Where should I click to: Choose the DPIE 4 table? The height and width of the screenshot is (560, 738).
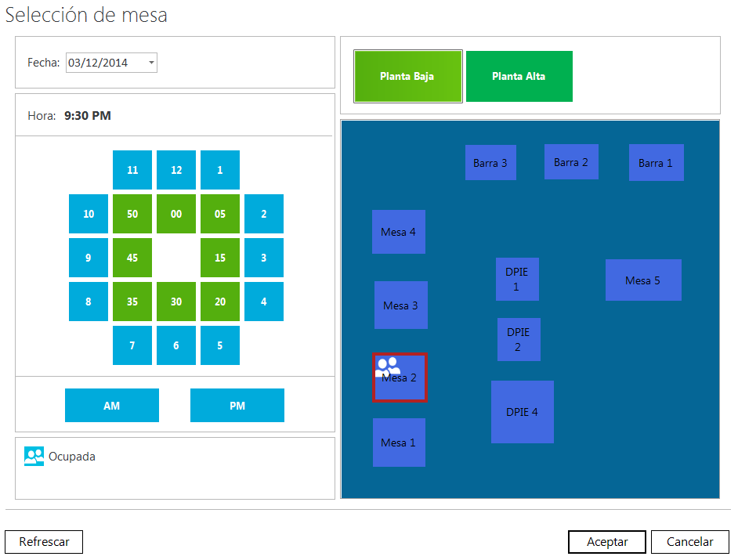click(522, 412)
